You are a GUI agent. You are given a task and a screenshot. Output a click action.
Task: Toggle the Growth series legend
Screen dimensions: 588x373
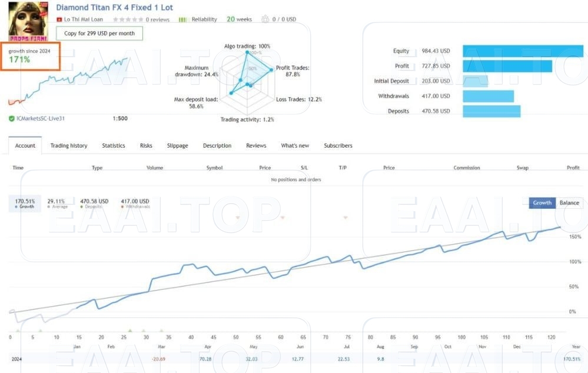point(25,204)
